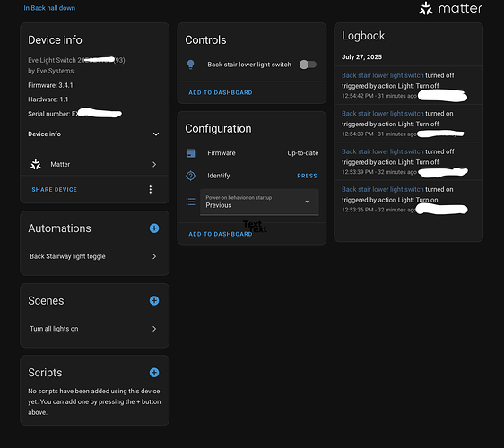Screen dimensions: 504x448
Task: Click the Firmware icon in Configuration
Action: pyautogui.click(x=191, y=153)
